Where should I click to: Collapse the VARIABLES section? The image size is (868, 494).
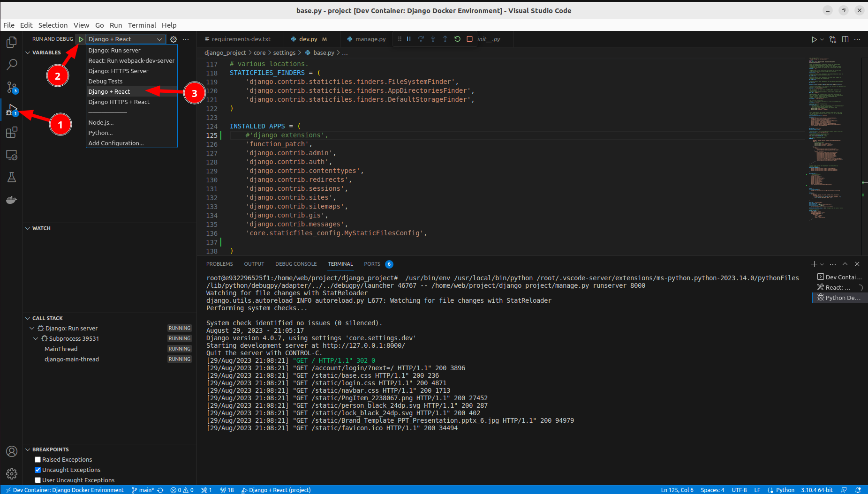[x=28, y=52]
